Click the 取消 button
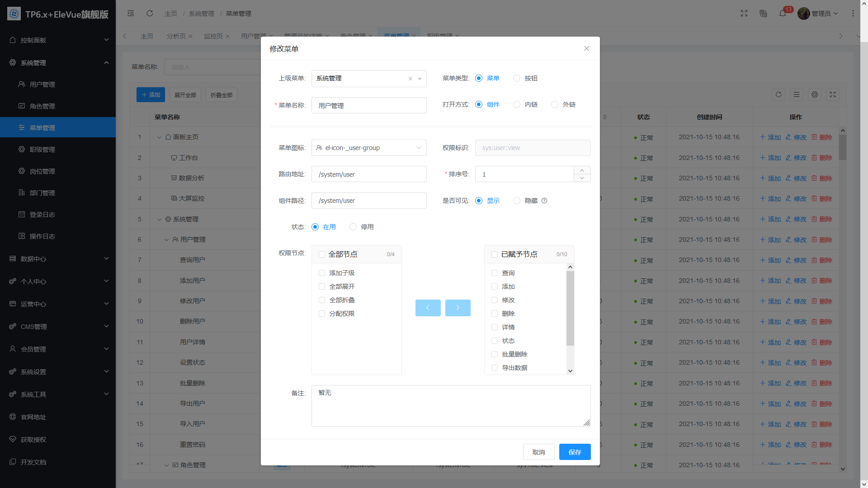 (x=538, y=452)
